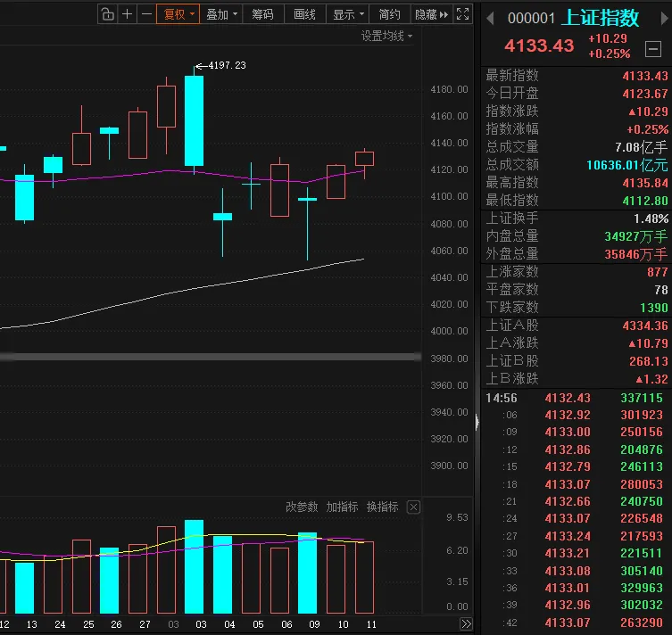
Task: Click the 4180.00 price axis label
Action: coord(449,89)
